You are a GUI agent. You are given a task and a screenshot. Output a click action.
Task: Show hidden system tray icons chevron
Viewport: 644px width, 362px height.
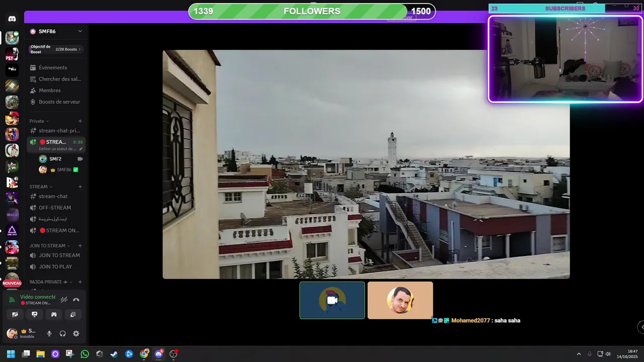point(579,354)
